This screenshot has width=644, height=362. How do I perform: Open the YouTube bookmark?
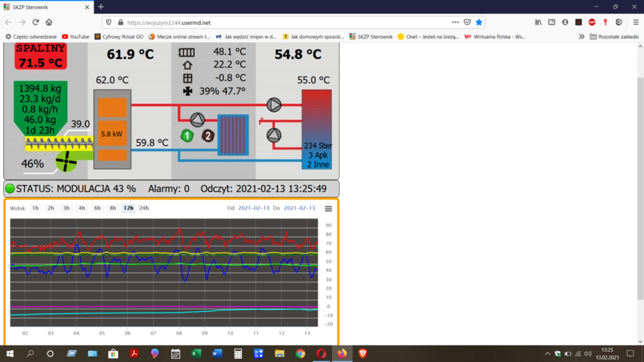(x=75, y=37)
